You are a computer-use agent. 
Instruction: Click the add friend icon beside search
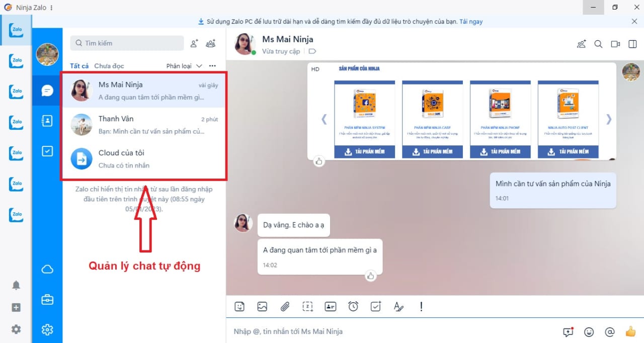pyautogui.click(x=194, y=43)
